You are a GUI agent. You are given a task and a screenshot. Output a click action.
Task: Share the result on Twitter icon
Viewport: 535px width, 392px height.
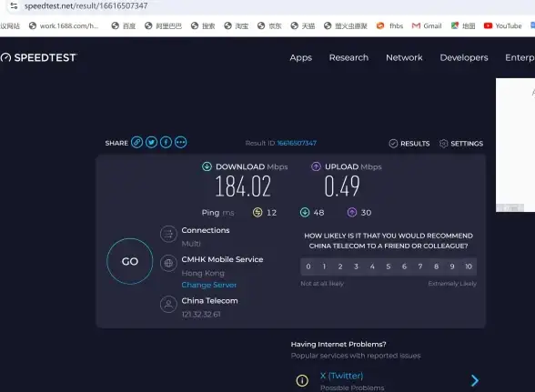click(x=151, y=142)
